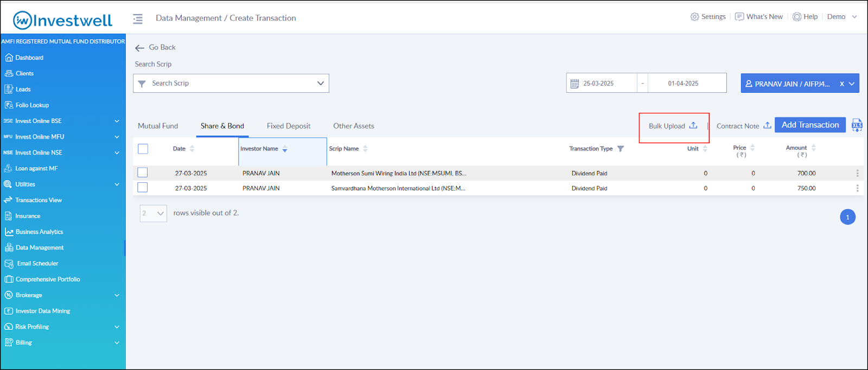Open What's New announcements
The width and height of the screenshot is (868, 370).
pos(758,17)
